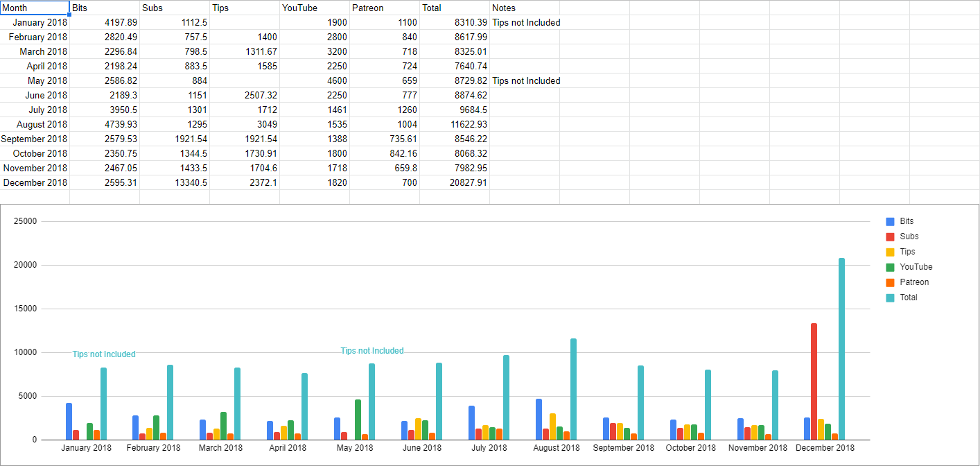Click the blue Bits bar for July 2018
Viewport: 980px width, 466px height.
tap(471, 422)
